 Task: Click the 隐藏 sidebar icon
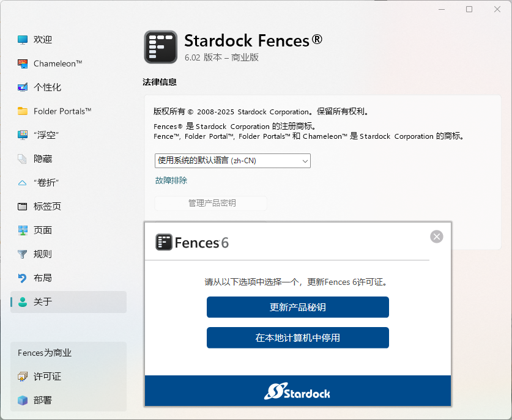click(23, 159)
